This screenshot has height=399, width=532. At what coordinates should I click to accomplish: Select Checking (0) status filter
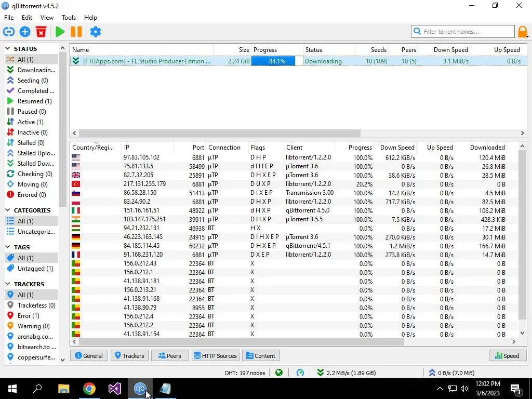31,174
